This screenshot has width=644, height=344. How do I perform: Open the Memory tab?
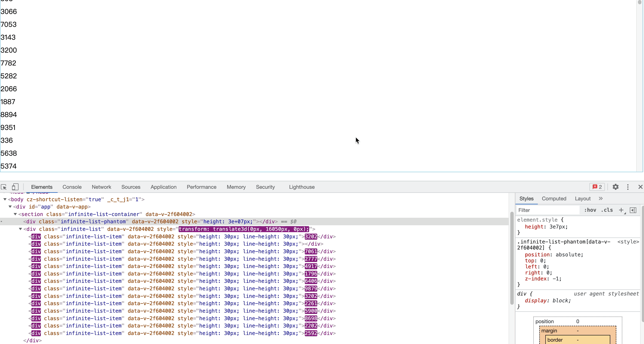pos(236,187)
